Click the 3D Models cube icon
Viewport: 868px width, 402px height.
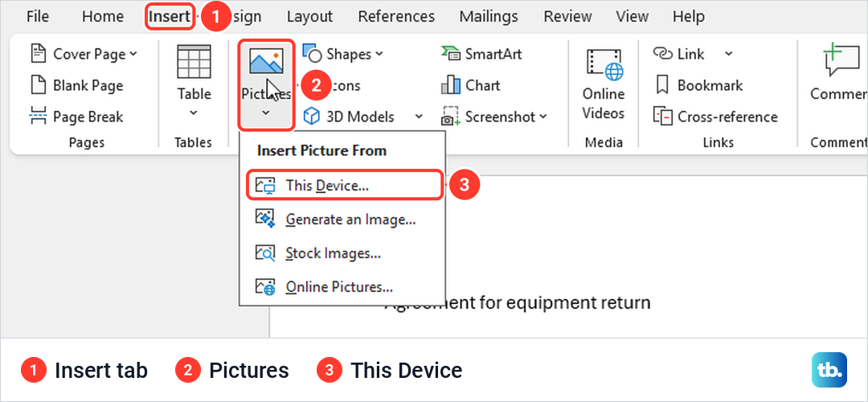pyautogui.click(x=312, y=117)
